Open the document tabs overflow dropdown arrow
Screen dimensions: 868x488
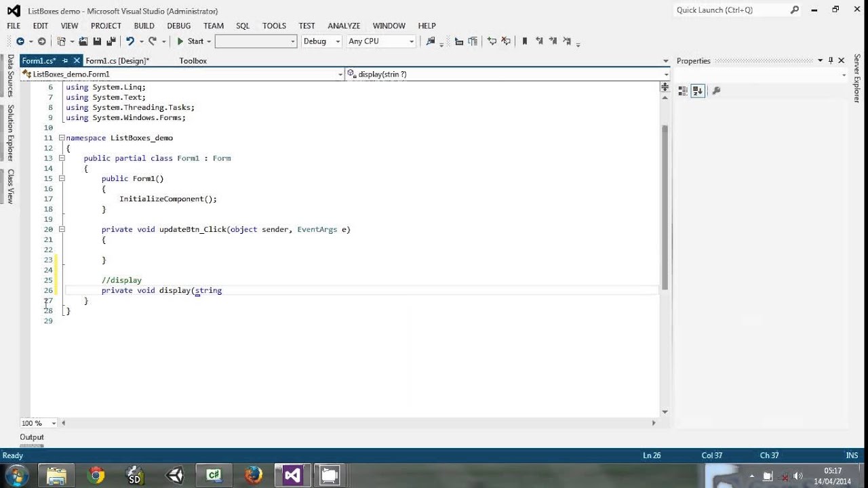[x=665, y=61]
